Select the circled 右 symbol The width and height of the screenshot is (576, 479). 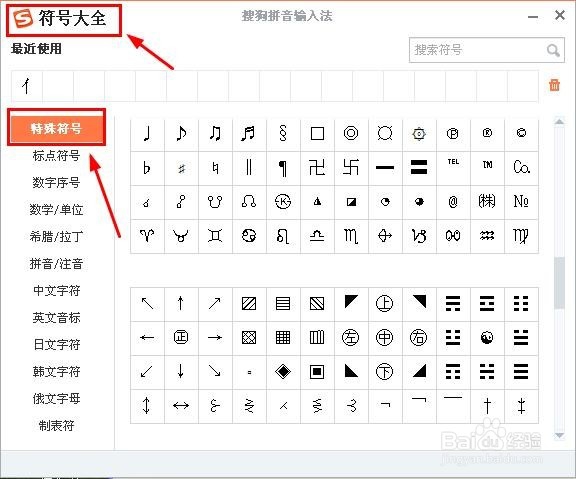[419, 338]
